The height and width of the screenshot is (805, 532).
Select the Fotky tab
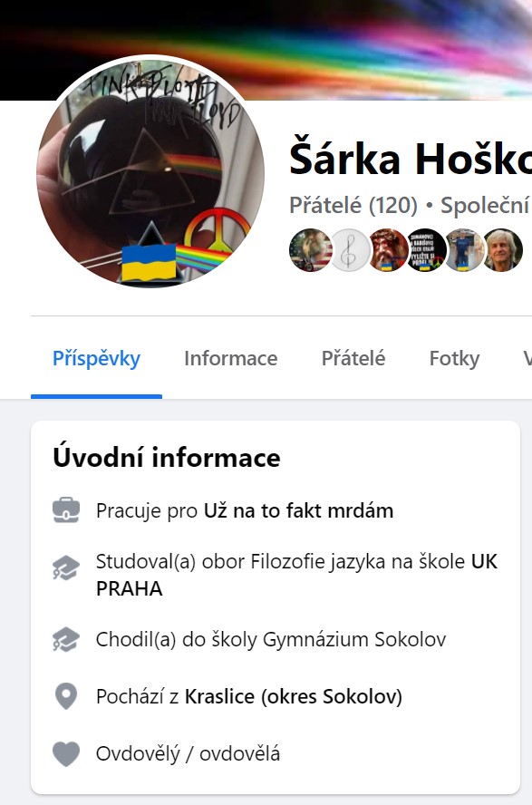pos(455,358)
